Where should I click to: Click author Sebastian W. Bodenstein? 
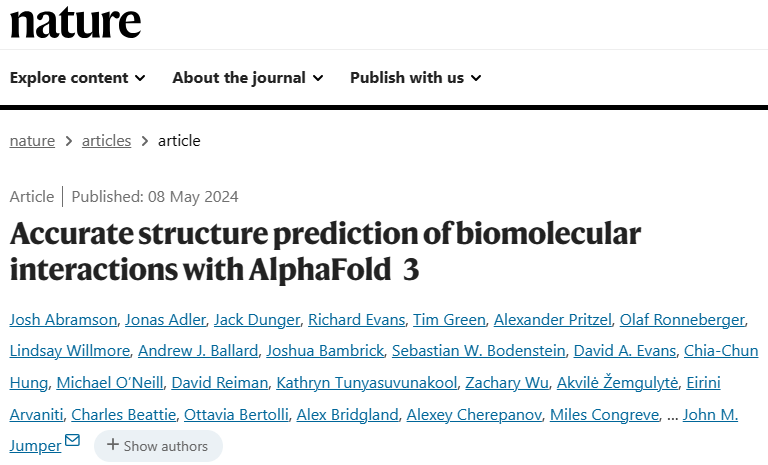coord(479,350)
